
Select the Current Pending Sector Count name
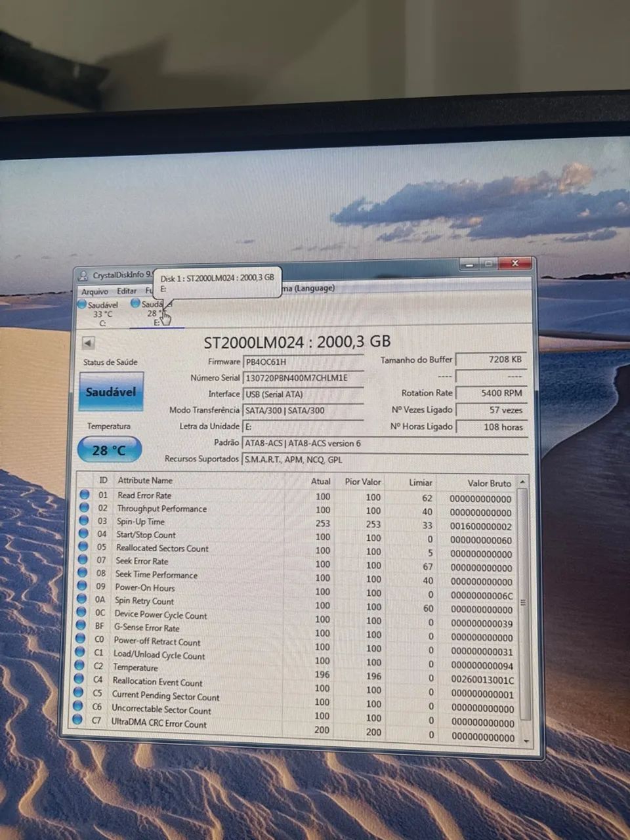click(x=165, y=696)
